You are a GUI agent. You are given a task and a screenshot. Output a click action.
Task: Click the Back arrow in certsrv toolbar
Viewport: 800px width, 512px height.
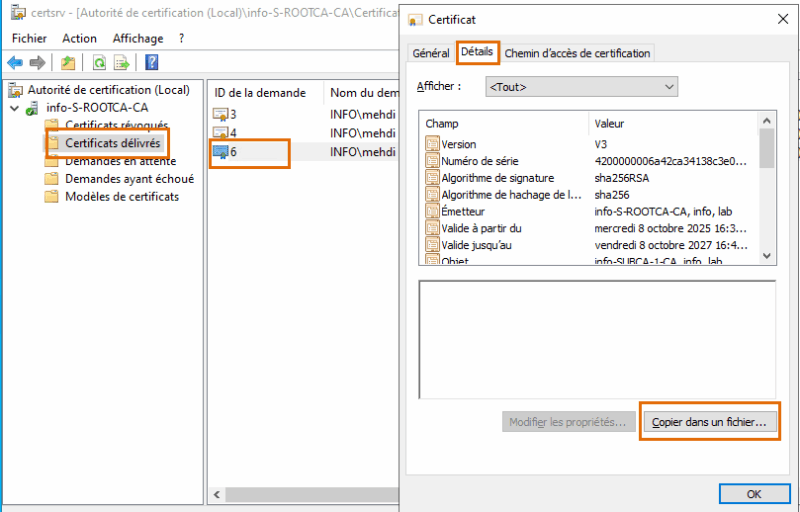coord(15,63)
